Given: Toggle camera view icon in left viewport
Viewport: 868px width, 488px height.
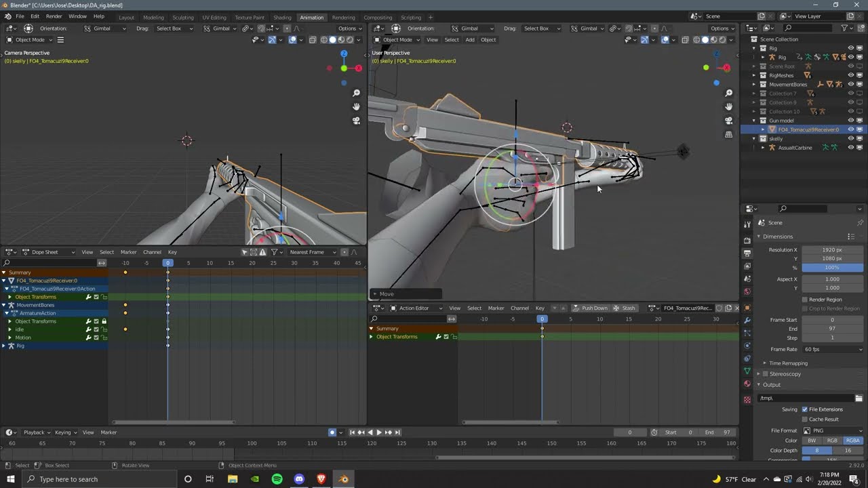Looking at the screenshot, I should tap(356, 121).
